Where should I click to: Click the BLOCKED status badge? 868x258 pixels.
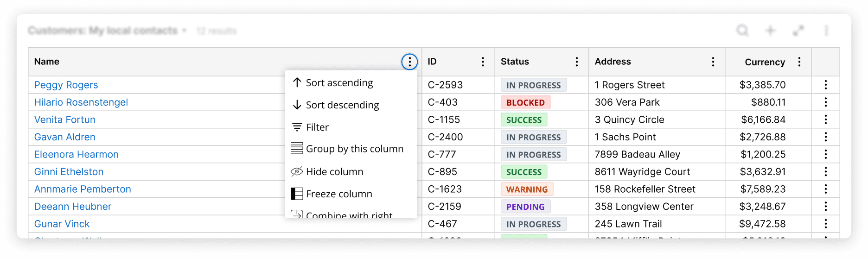pos(525,102)
